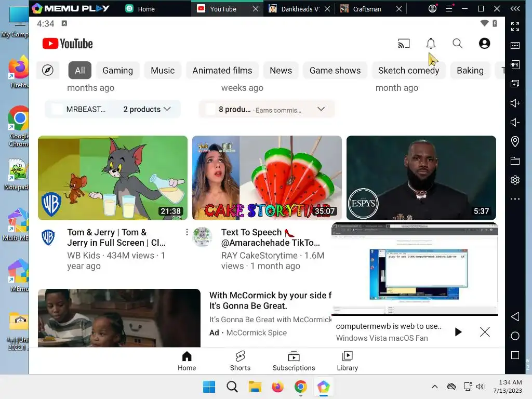The height and width of the screenshot is (399, 532).
Task: Open the Explore compass chip
Action: click(47, 70)
